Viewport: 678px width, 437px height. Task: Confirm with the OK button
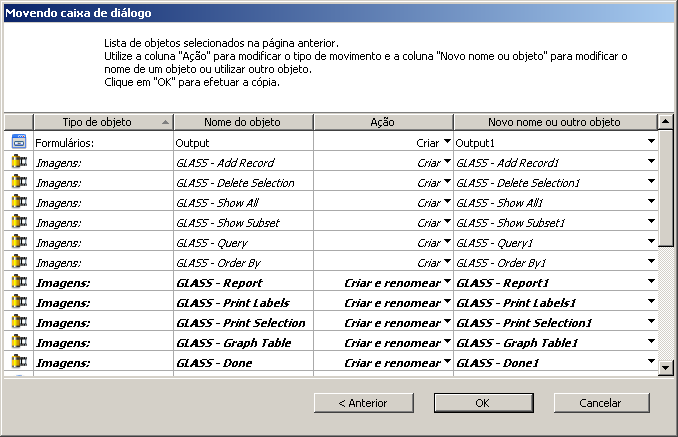point(481,402)
